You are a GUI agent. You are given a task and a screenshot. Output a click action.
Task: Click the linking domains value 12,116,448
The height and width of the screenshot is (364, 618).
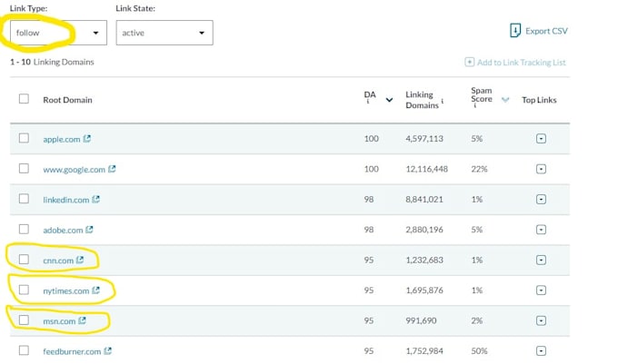[x=426, y=169]
